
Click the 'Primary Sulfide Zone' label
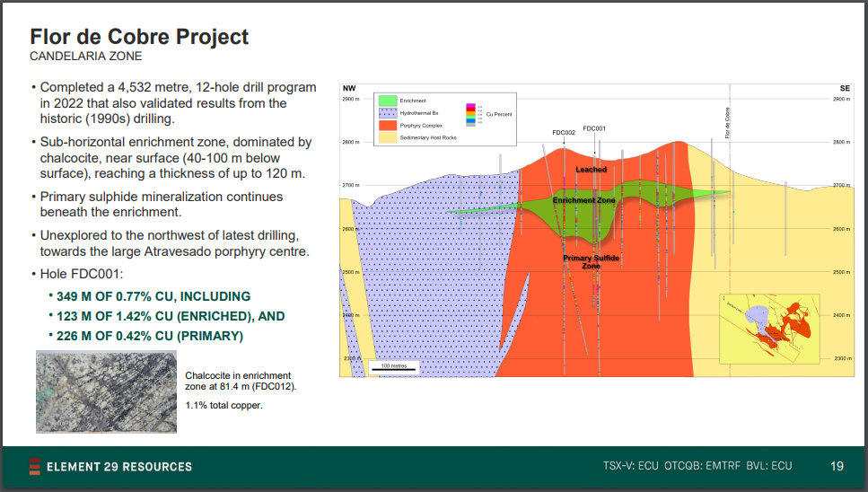[x=592, y=262]
